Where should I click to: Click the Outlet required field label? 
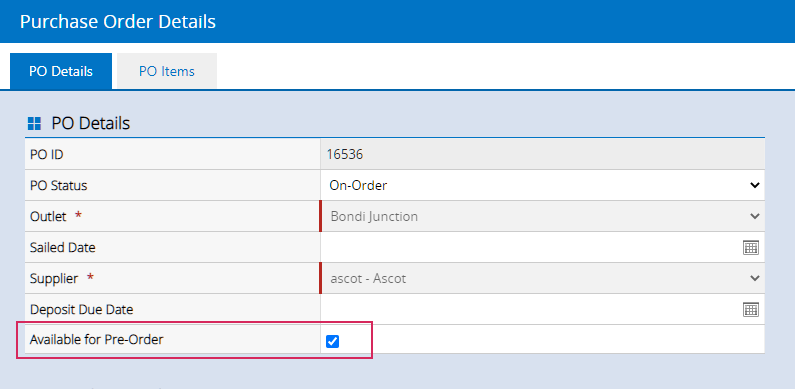pyautogui.click(x=55, y=217)
